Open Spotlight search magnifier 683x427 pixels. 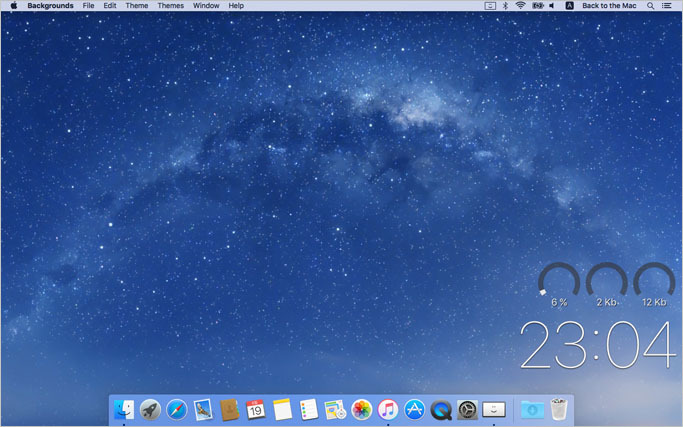[650, 6]
